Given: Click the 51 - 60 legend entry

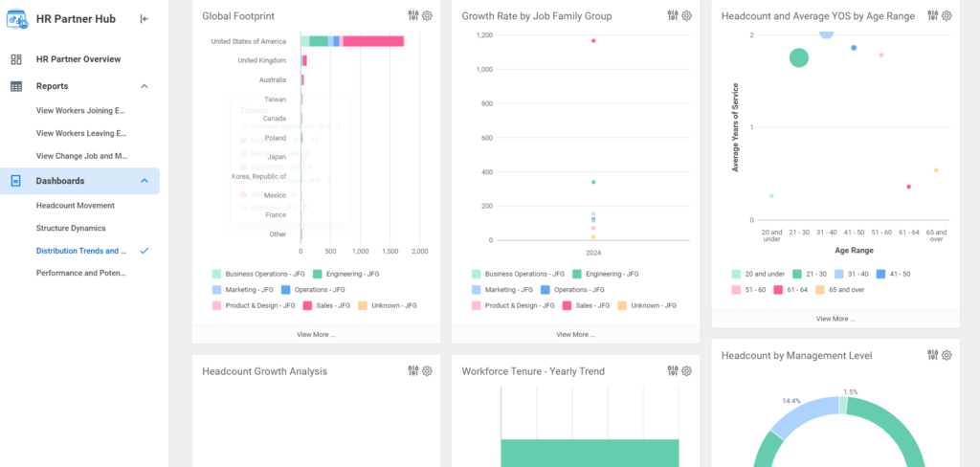Looking at the screenshot, I should [x=748, y=290].
